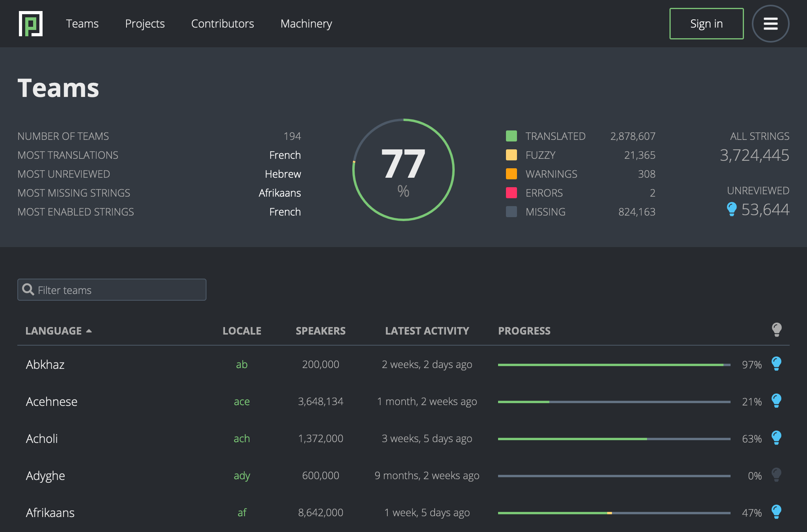This screenshot has width=807, height=532.
Task: Open the Projects menu item
Action: tap(145, 24)
